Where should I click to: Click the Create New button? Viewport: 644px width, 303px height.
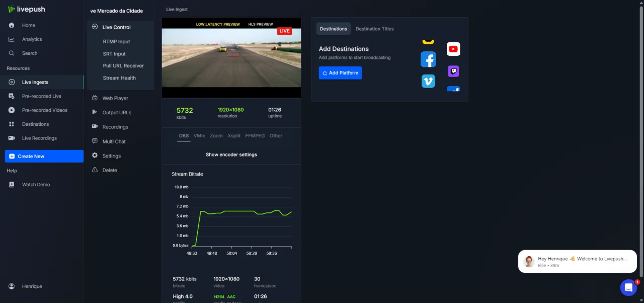[x=44, y=156]
